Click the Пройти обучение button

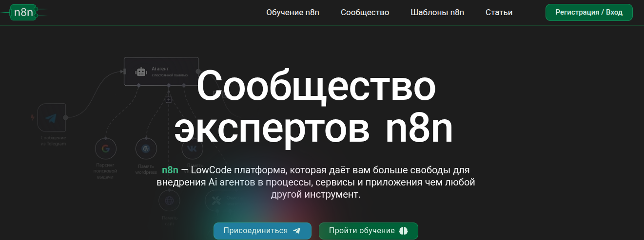point(369,231)
